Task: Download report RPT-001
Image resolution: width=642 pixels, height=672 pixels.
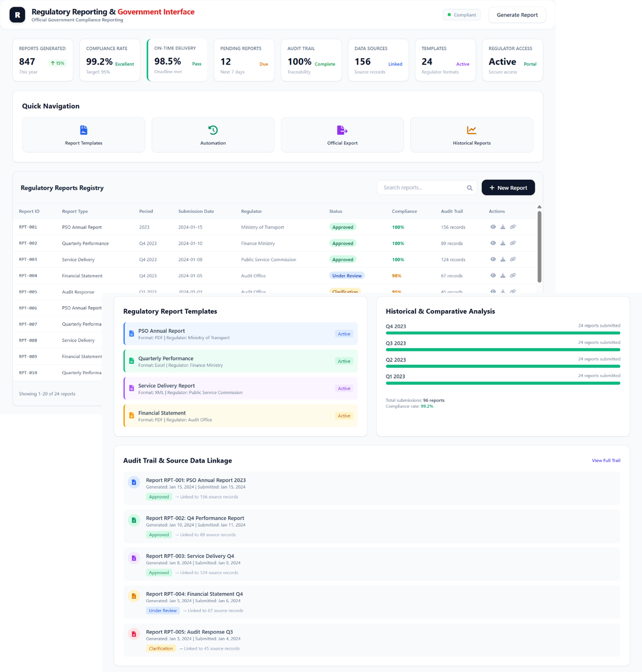Action: click(503, 227)
